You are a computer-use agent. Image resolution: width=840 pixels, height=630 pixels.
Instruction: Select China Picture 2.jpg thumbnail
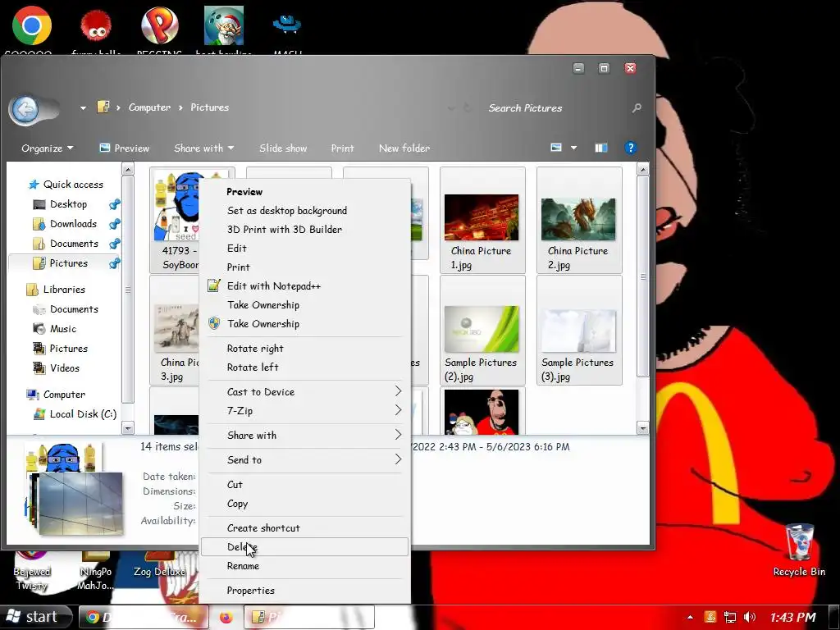coord(579,220)
